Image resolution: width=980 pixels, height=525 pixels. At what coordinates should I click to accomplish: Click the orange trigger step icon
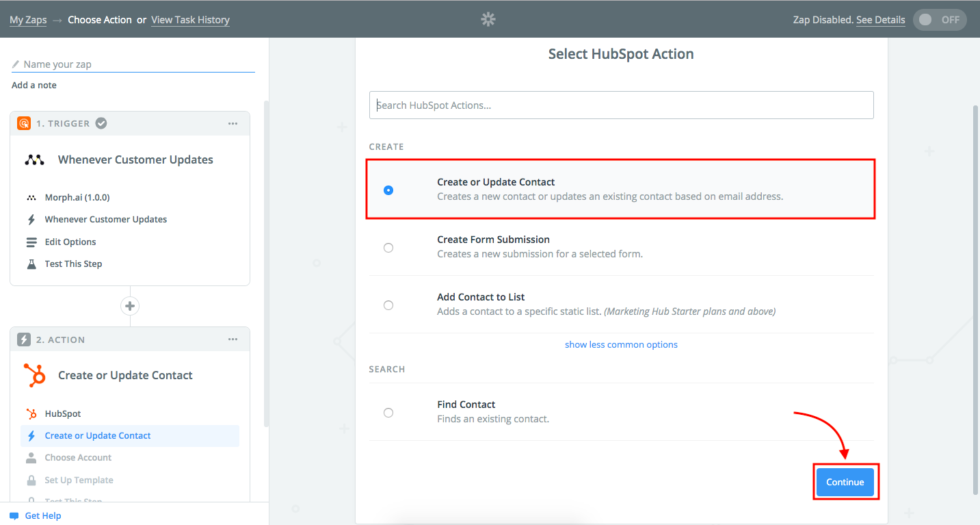point(24,123)
